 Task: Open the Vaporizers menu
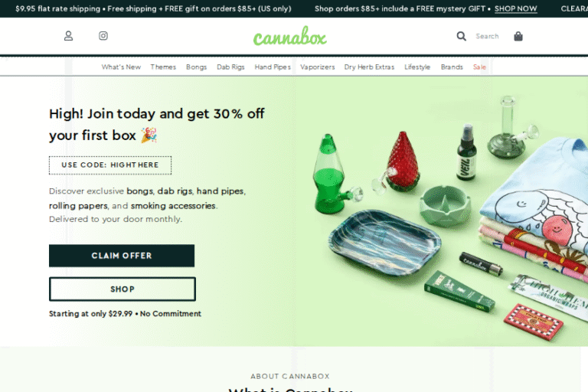[317, 67]
